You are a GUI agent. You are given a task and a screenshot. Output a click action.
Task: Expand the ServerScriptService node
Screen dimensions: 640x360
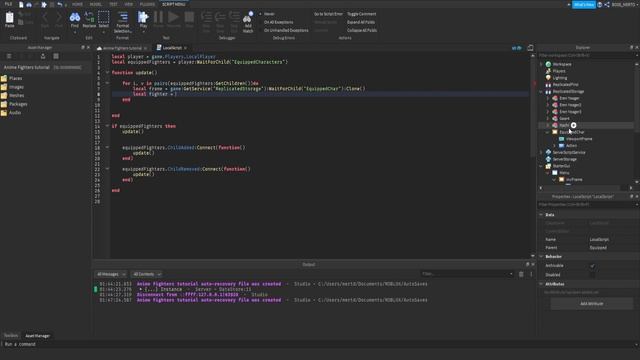541,152
